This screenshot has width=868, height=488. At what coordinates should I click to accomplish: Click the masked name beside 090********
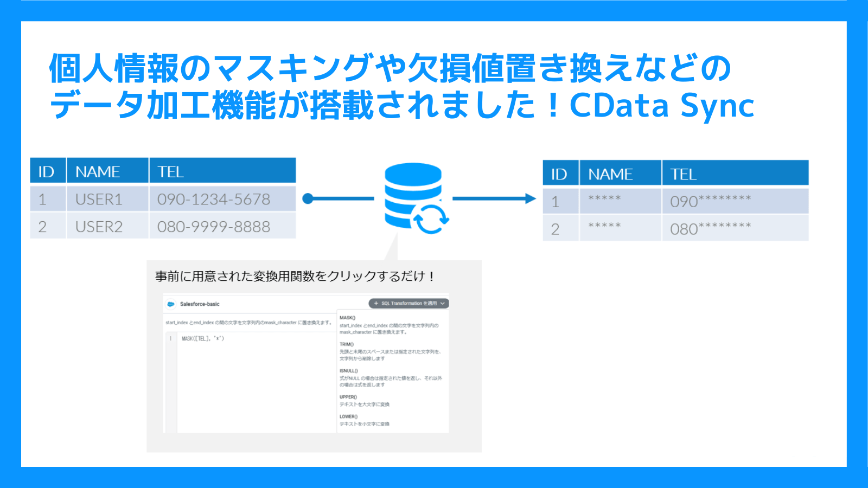[x=620, y=201]
